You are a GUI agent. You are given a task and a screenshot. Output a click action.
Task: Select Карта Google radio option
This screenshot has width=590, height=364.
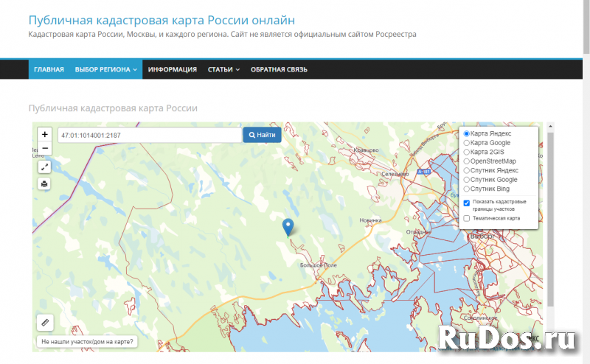coord(467,143)
